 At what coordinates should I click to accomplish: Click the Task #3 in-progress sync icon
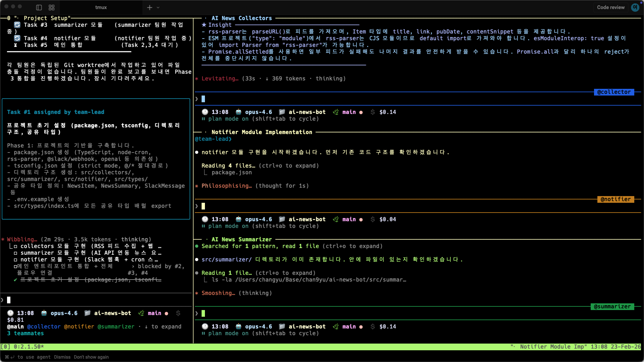click(x=17, y=25)
